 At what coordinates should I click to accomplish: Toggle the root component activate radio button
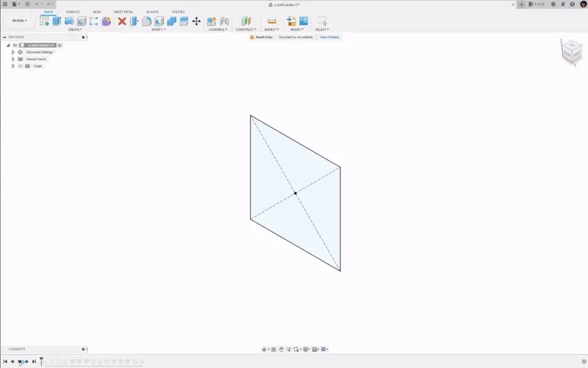click(x=60, y=45)
